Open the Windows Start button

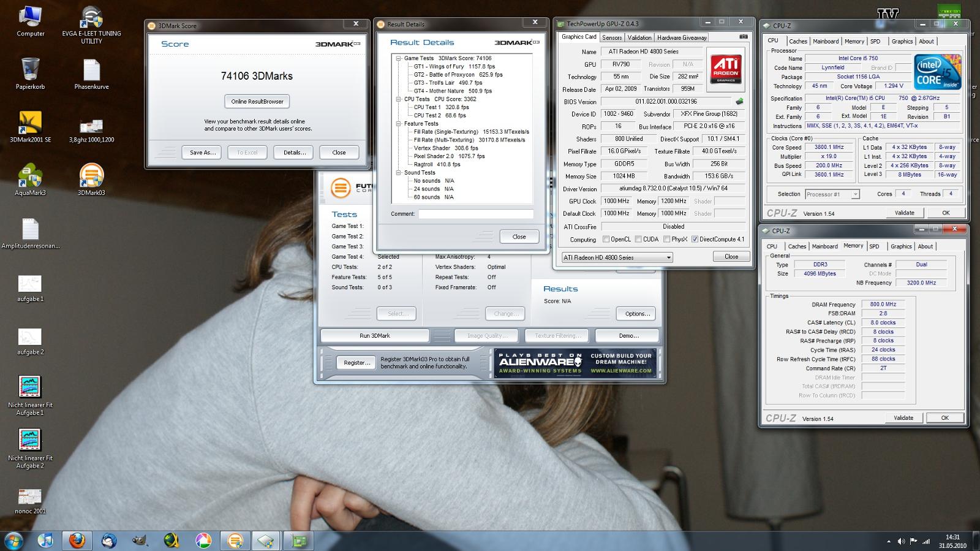pos(13,541)
